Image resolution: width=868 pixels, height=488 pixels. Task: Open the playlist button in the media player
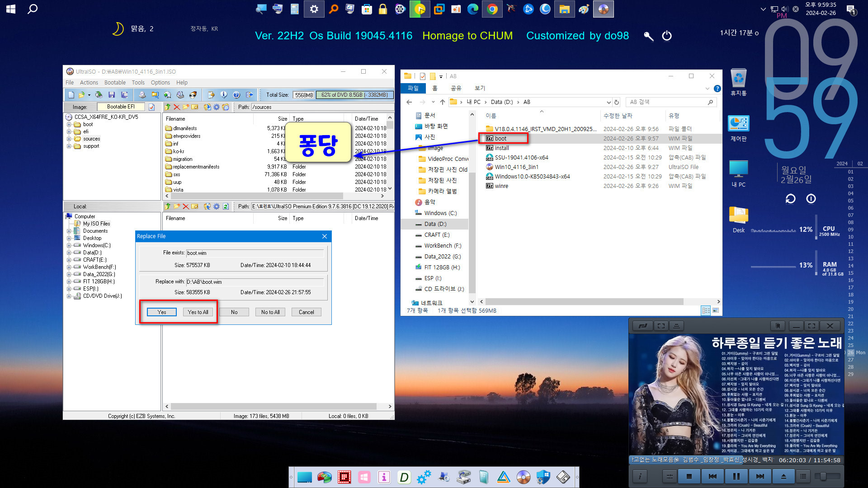click(x=803, y=476)
